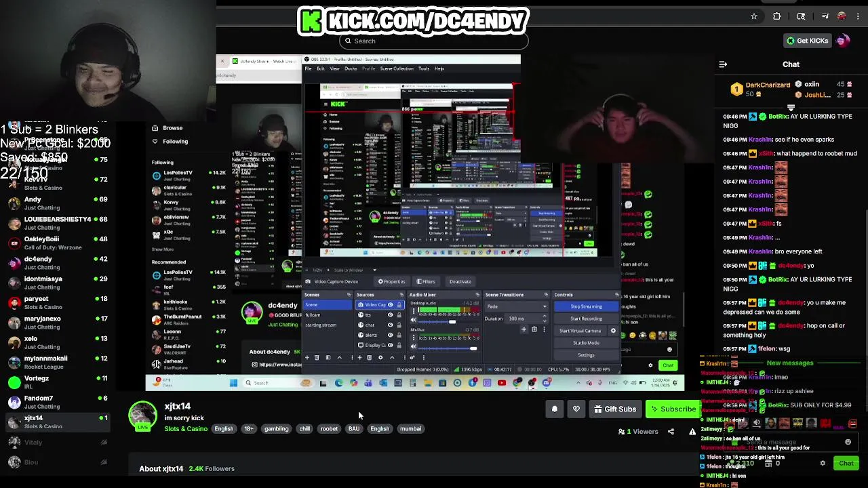Send message with the green Chat button

point(846,464)
